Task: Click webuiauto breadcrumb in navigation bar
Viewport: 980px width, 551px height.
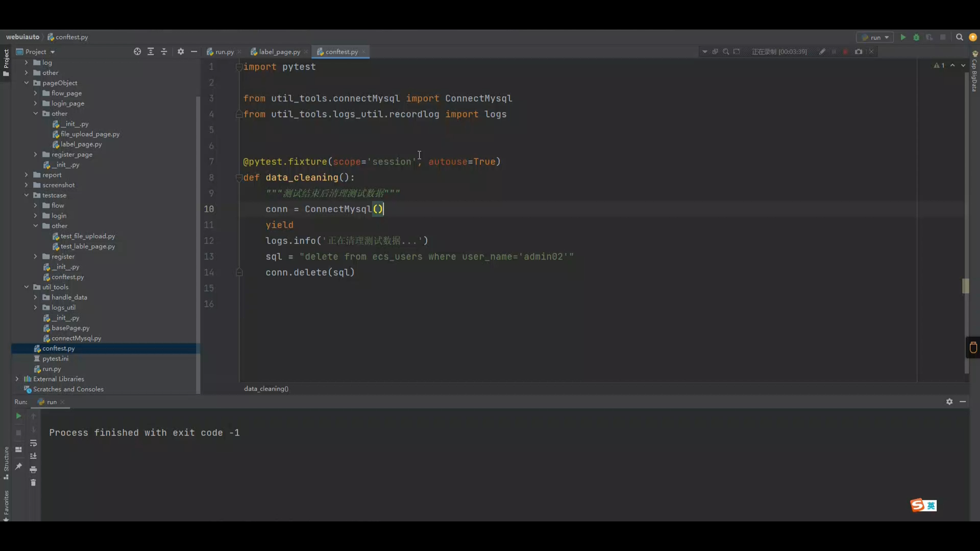Action: coord(22,37)
